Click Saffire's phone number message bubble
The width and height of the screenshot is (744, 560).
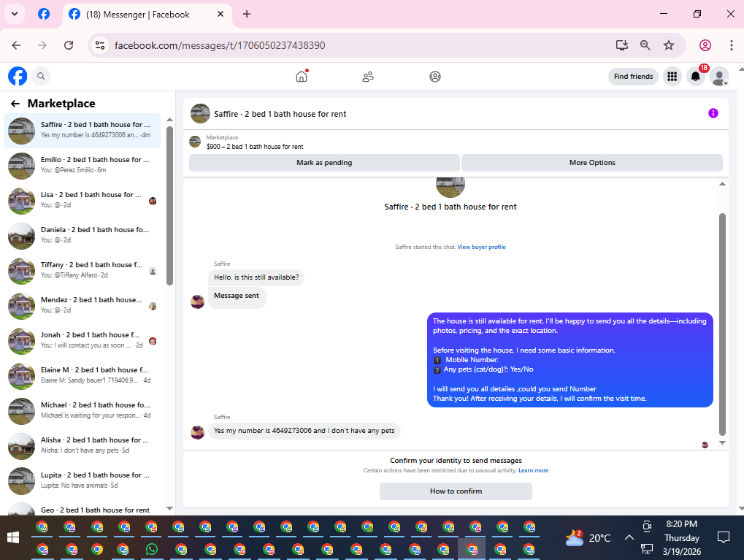point(304,431)
